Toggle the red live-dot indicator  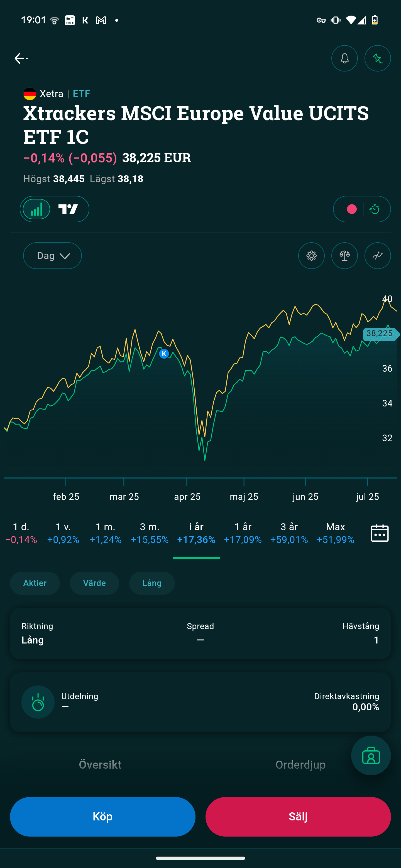[351, 209]
